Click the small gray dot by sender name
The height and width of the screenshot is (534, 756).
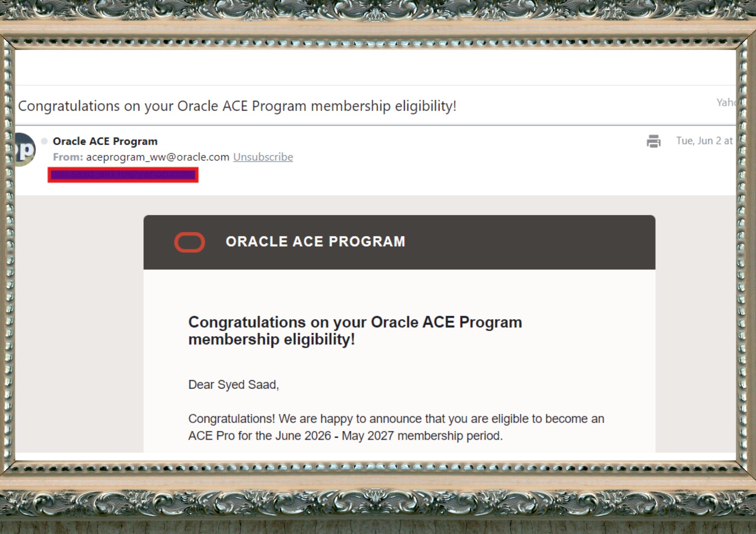click(x=44, y=141)
